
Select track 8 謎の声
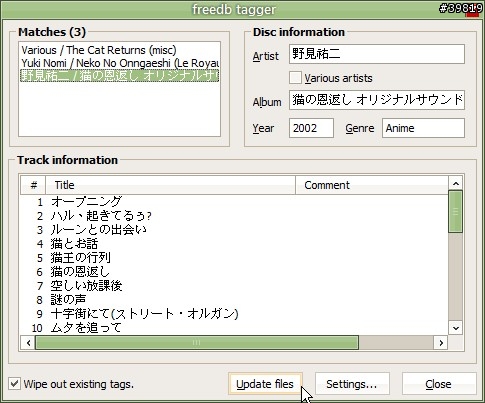(x=234, y=300)
